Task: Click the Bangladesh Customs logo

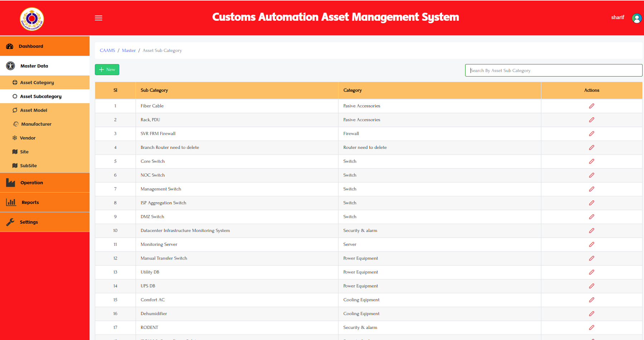Action: pos(32,19)
